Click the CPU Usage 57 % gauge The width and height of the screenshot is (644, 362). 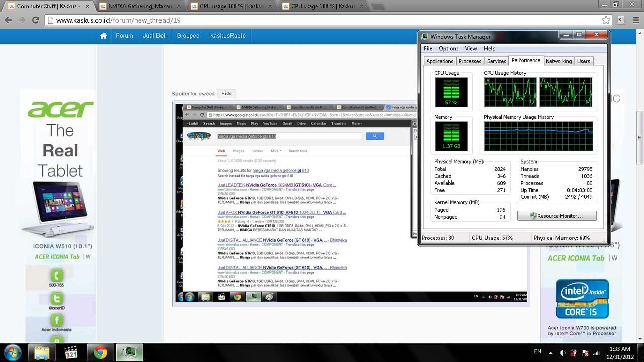451,93
